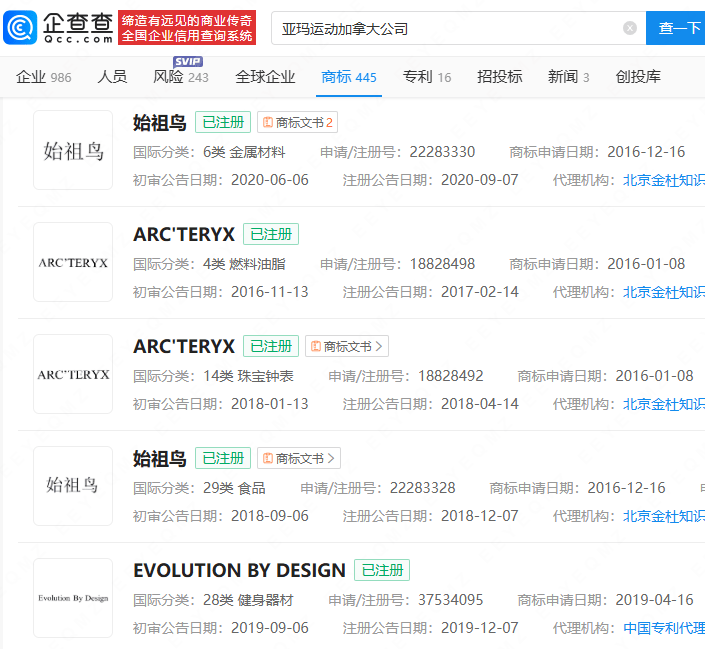Open ARC'TERYX title with number 18828498
This screenshot has width=705, height=649.
184,234
